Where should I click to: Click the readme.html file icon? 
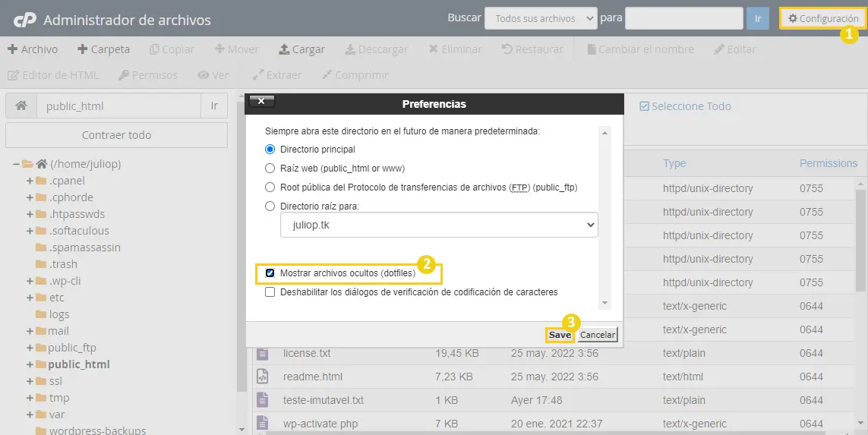click(263, 377)
